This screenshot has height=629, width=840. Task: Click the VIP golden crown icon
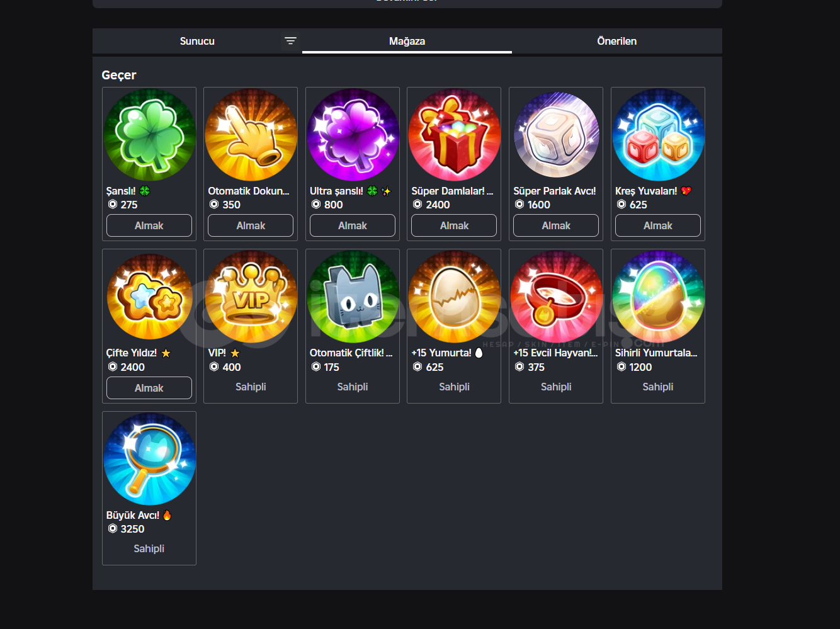251,297
